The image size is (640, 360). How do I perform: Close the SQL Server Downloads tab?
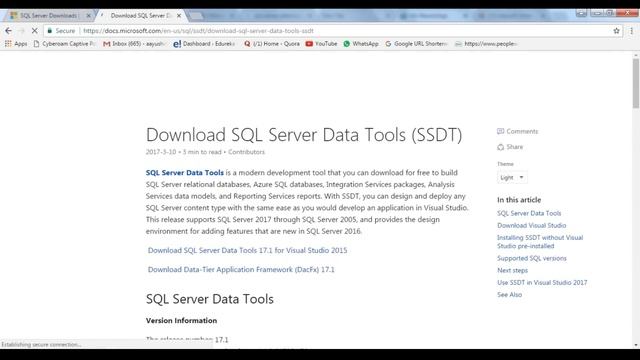(x=89, y=16)
